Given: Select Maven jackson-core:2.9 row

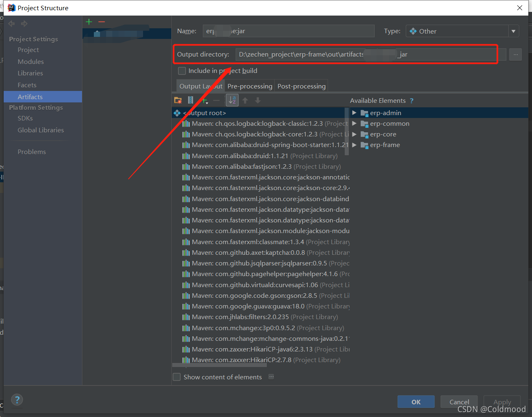Looking at the screenshot, I should coord(261,188).
